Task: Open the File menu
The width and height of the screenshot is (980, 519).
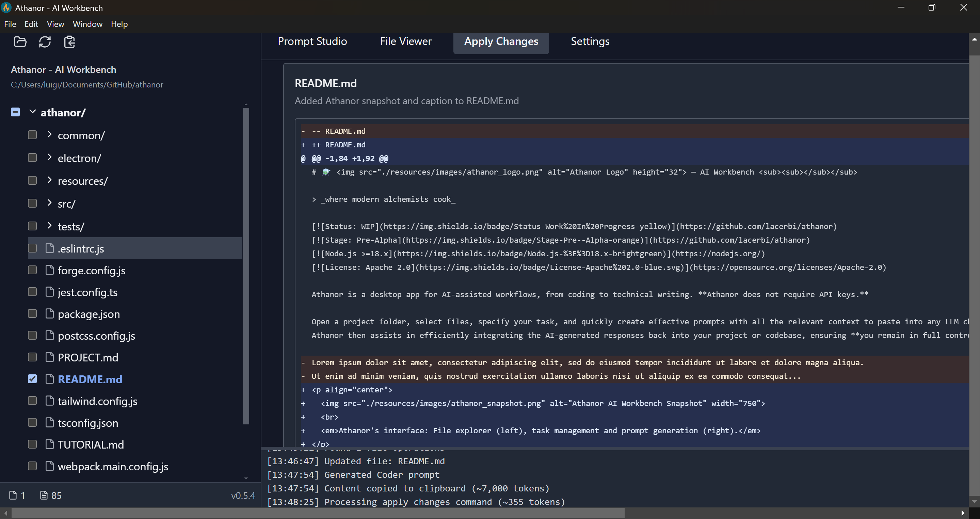Action: pyautogui.click(x=10, y=24)
